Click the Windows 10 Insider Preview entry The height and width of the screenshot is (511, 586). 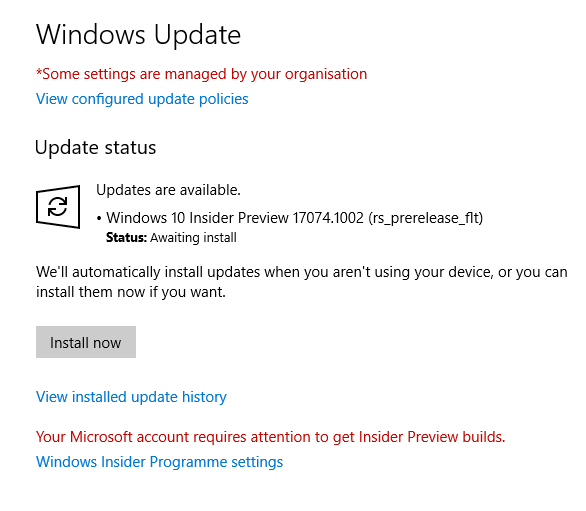(294, 218)
